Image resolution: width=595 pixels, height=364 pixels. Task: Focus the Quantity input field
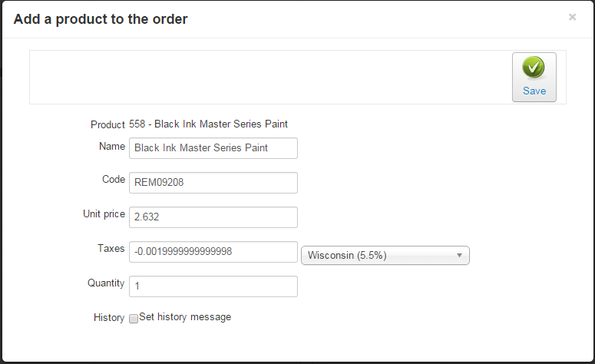click(x=213, y=286)
